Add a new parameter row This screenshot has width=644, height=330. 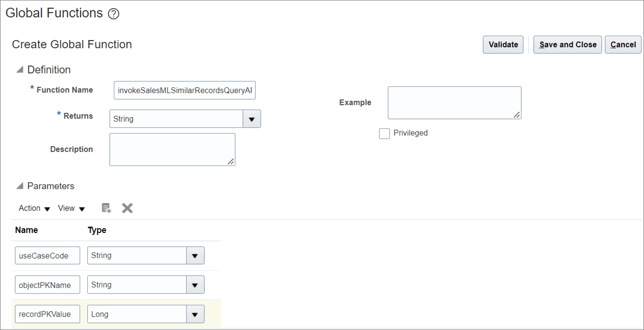point(106,208)
